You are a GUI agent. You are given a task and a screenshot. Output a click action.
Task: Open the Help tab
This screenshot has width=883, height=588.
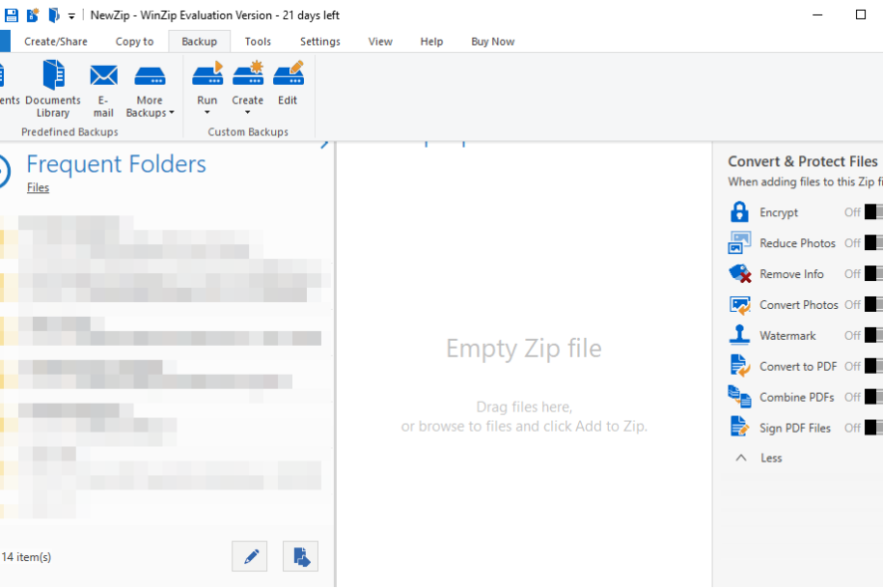click(432, 42)
